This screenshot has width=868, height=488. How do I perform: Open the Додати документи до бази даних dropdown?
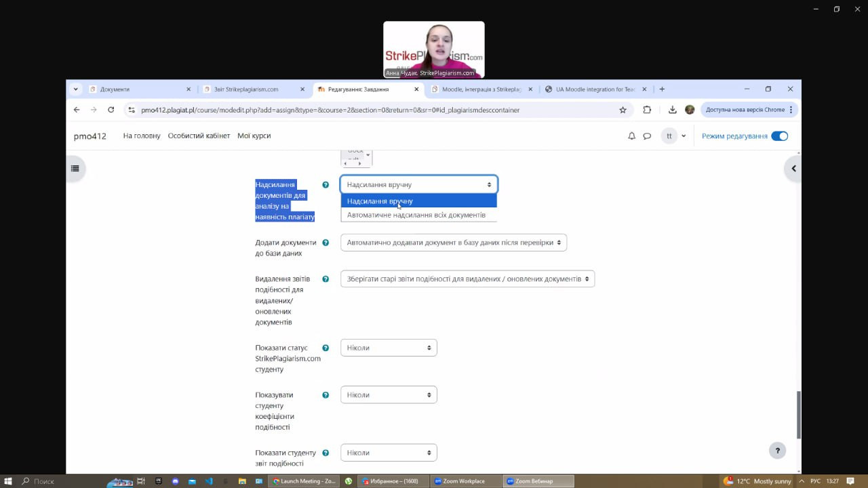point(453,243)
